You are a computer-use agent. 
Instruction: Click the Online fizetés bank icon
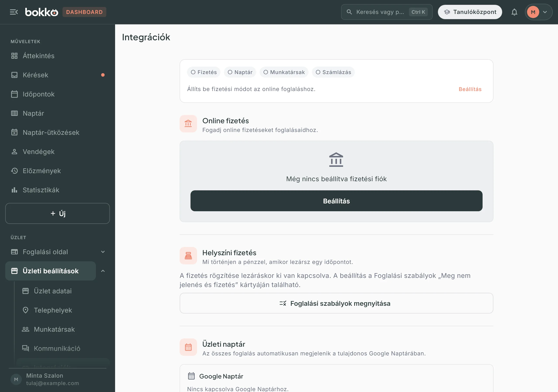pos(188,124)
